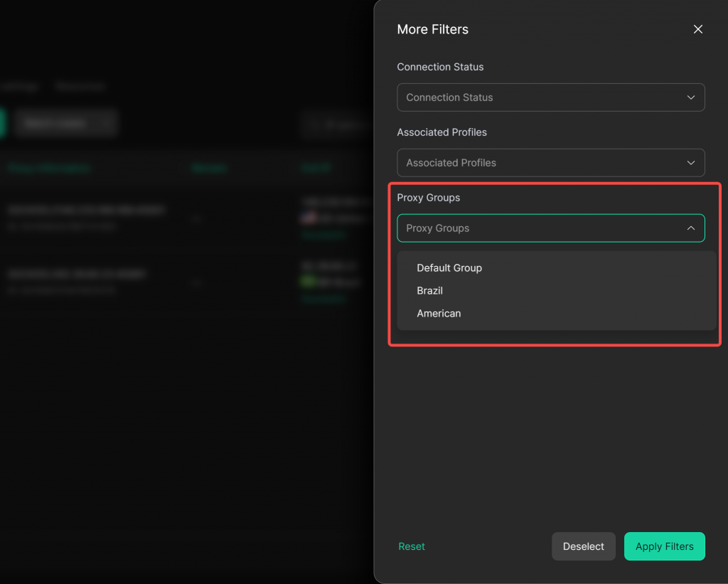The width and height of the screenshot is (728, 584).
Task: Click the blurred US flag icon
Action: click(x=308, y=218)
